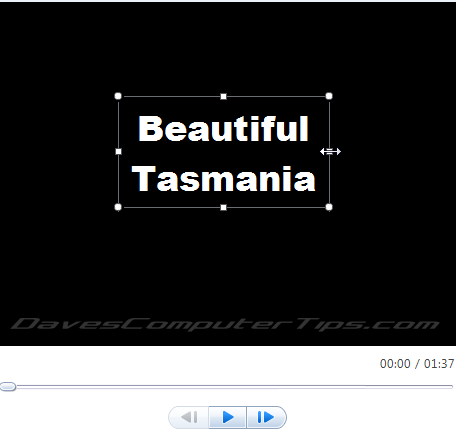
Task: Click the Next frame button
Action: point(266,417)
